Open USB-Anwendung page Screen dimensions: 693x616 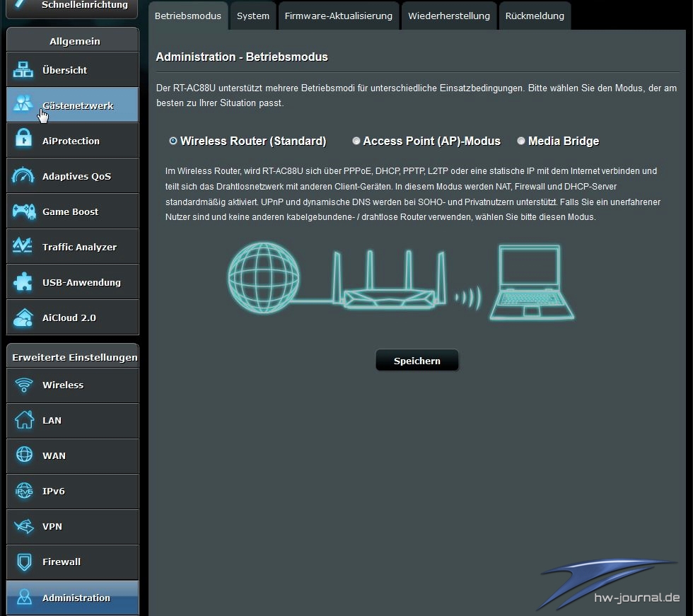pyautogui.click(x=72, y=281)
